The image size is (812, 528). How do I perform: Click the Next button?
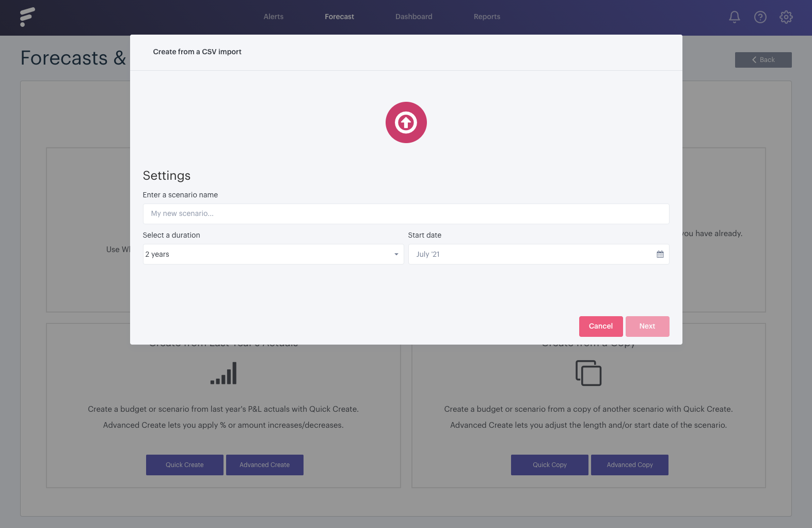coord(647,327)
